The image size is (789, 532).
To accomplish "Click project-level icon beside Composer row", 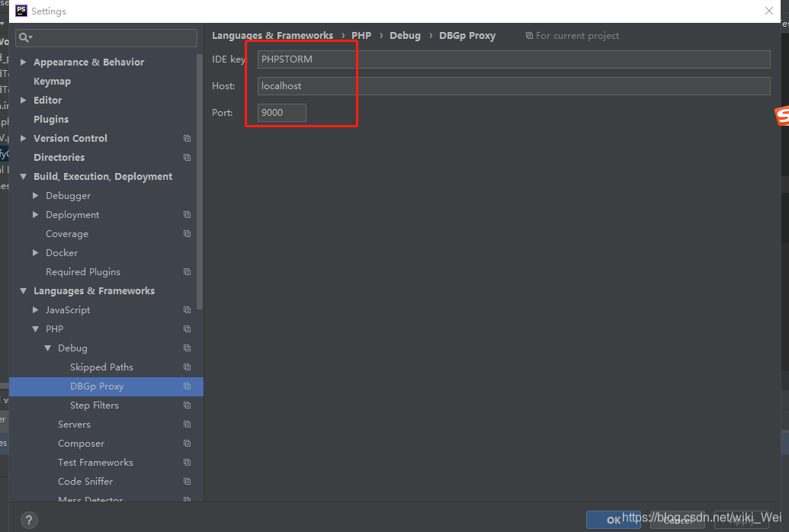I will (188, 444).
